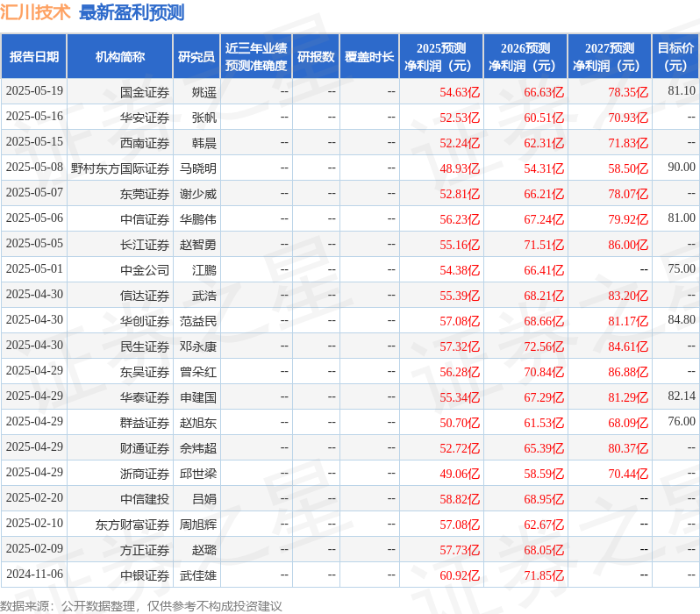Select institution 西南证券
This screenshot has width=700, height=614.
click(145, 143)
